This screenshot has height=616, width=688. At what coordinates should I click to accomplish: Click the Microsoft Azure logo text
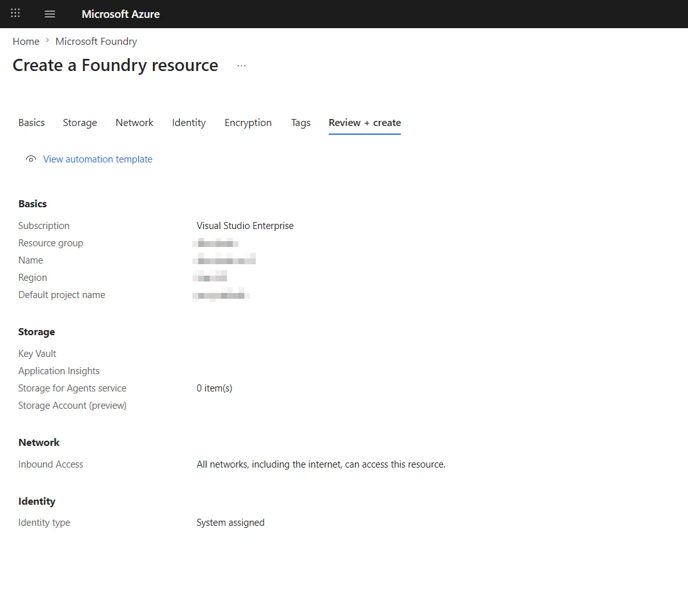[121, 14]
